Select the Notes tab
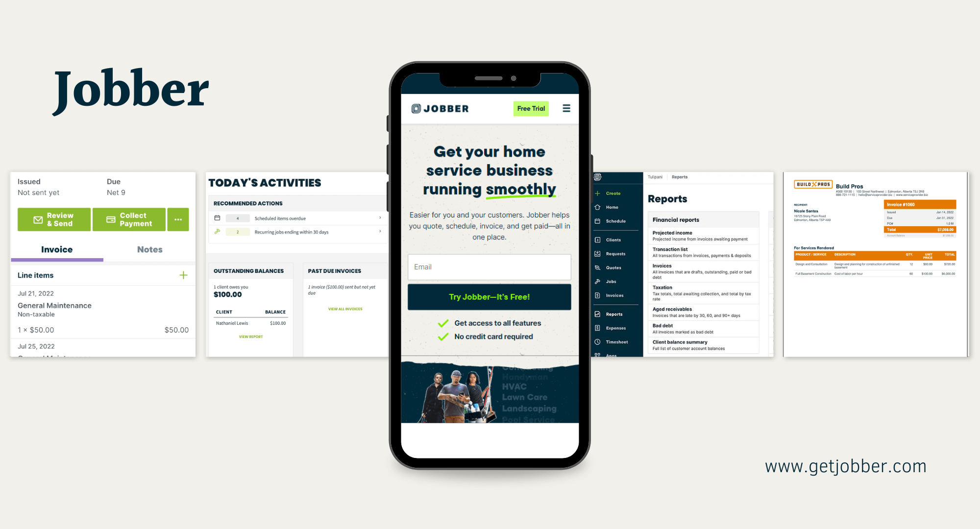The image size is (980, 529). coord(148,249)
